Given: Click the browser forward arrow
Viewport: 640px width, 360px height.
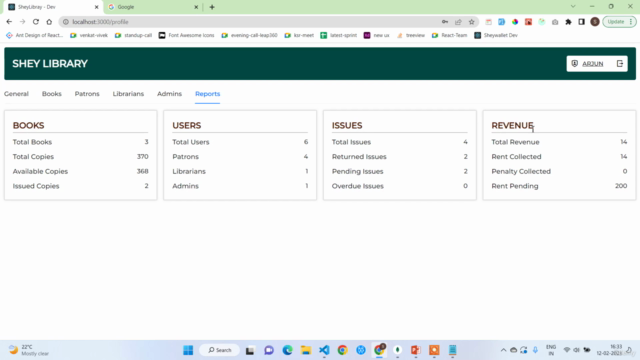Looking at the screenshot, I should 22,22.
